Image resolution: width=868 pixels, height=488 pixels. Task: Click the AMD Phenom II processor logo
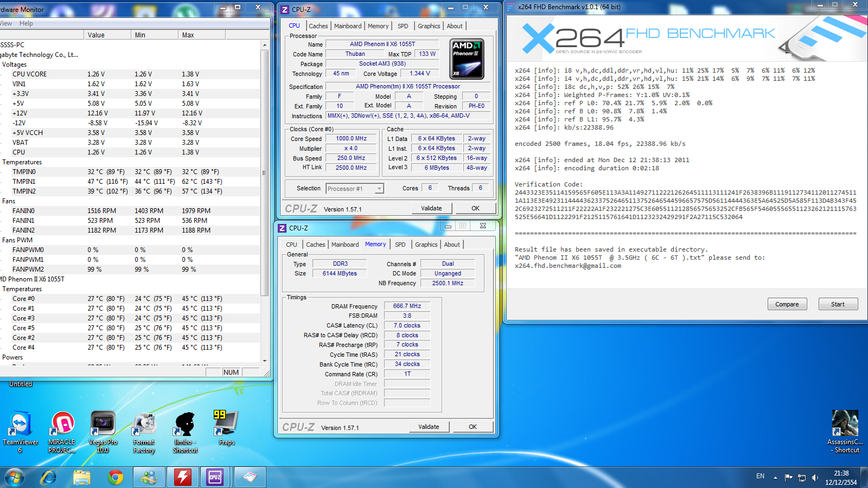[467, 59]
